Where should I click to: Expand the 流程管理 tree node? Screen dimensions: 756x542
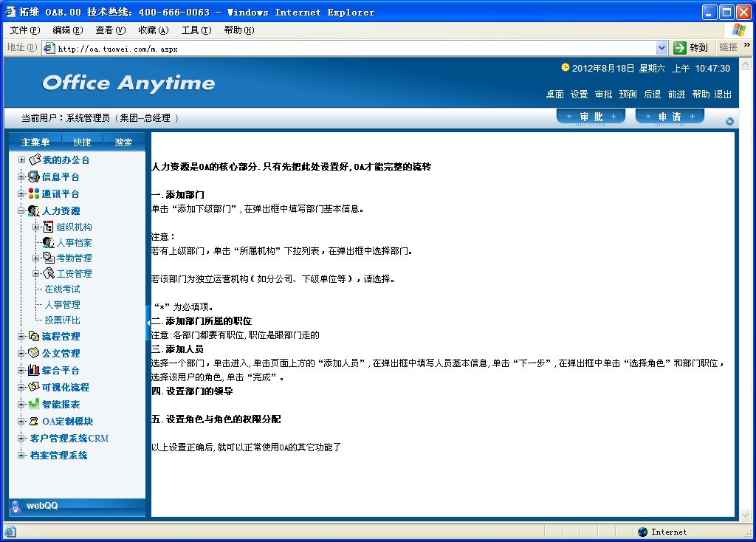pyautogui.click(x=21, y=336)
